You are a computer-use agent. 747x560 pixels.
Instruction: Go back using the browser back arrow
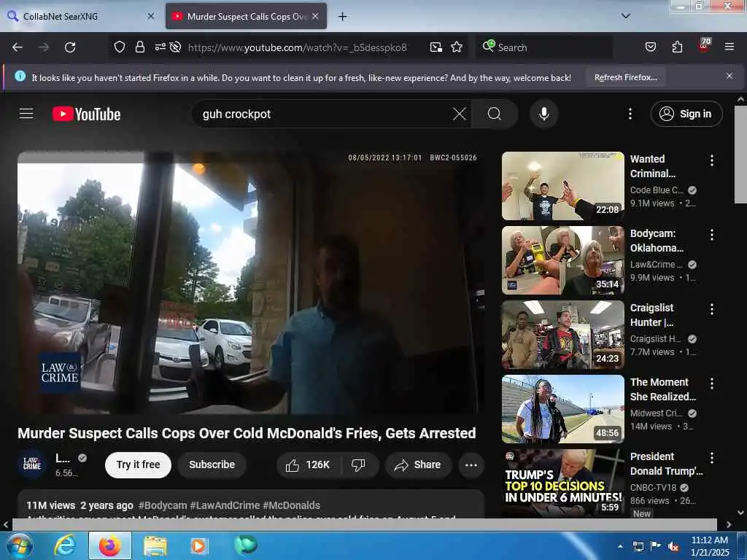click(x=18, y=47)
